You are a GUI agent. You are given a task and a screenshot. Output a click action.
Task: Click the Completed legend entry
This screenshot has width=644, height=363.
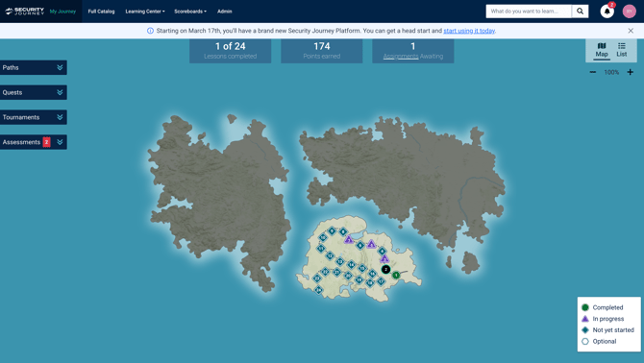pos(603,307)
